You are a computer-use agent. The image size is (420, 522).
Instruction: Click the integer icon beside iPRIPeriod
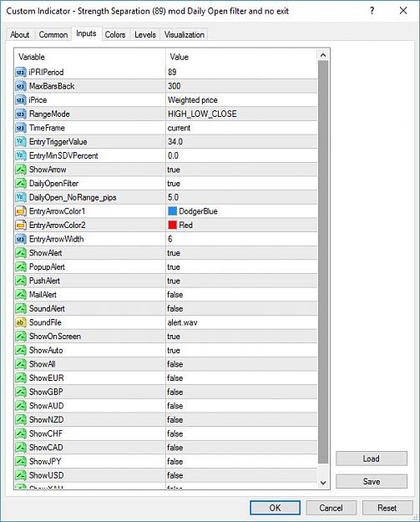pos(21,72)
